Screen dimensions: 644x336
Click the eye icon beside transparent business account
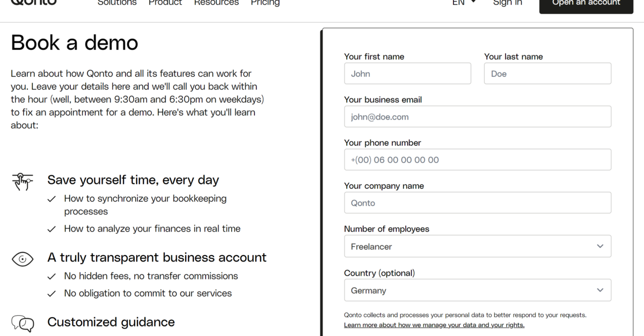23,259
